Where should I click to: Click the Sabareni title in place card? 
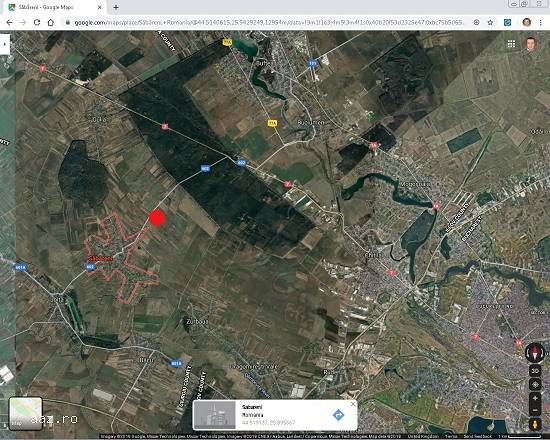[252, 407]
